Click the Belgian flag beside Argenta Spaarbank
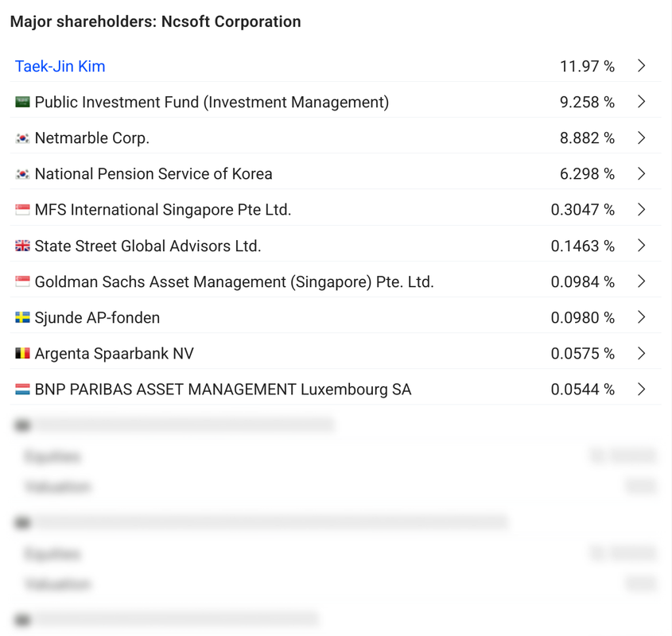This screenshot has height=636, width=672. [23, 353]
